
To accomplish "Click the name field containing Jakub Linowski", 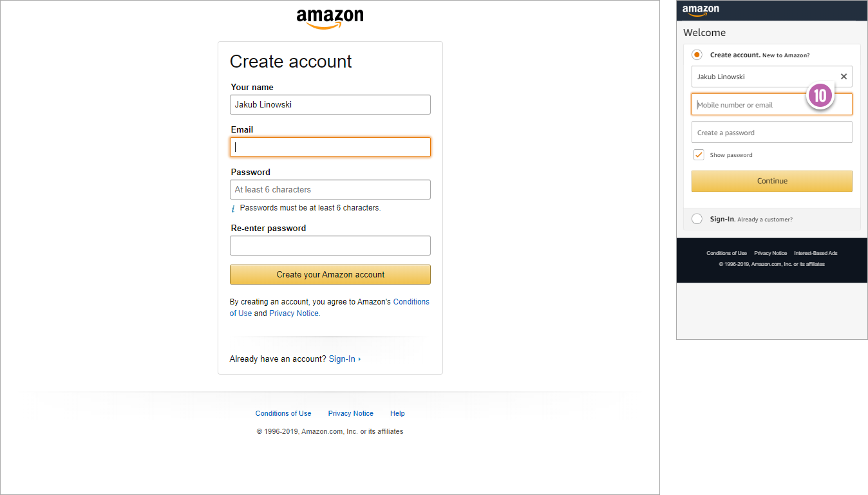I will (330, 104).
